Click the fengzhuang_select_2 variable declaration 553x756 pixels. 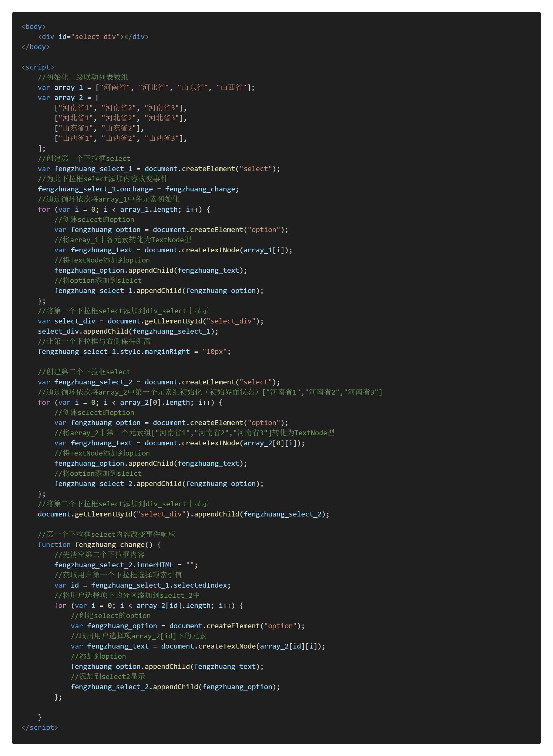93,382
